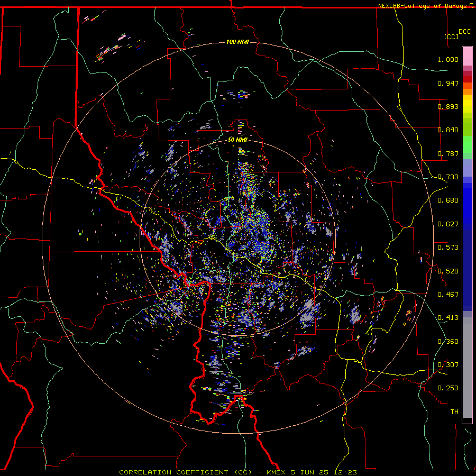Click the 0.627 value on the color scale

click(x=448, y=224)
